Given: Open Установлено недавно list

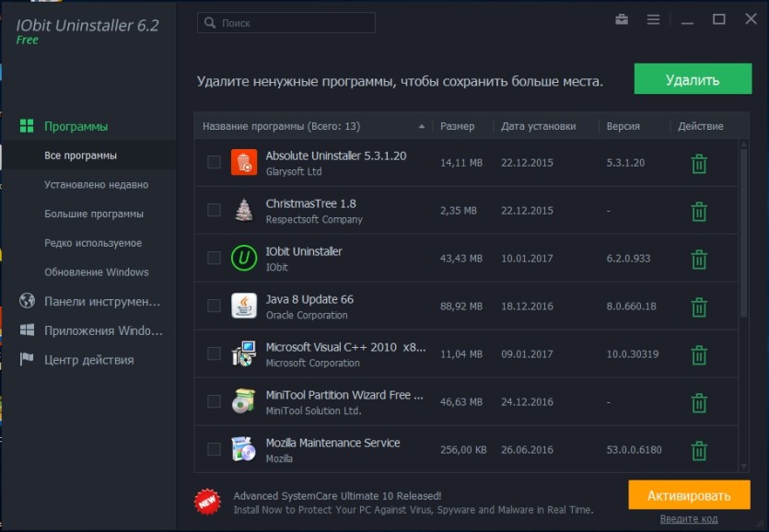Looking at the screenshot, I should 96,185.
